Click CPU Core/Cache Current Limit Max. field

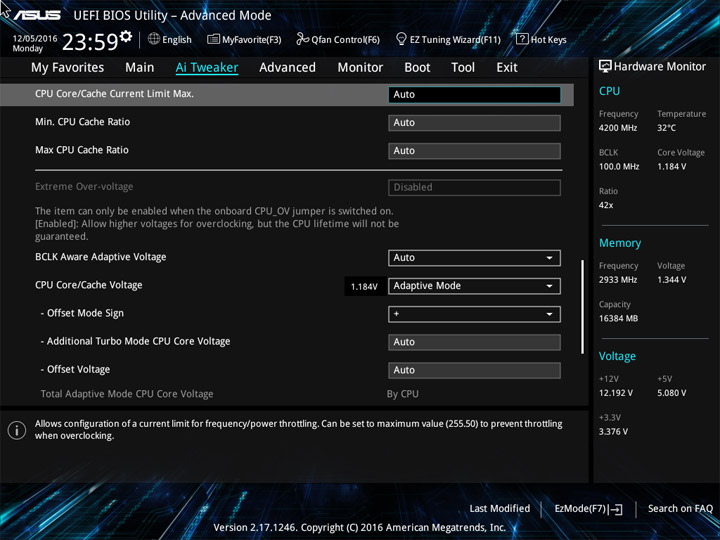(x=474, y=95)
